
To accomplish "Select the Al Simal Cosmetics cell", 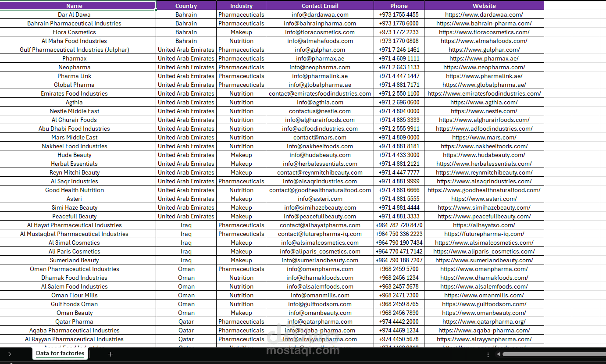I will 78,243.
